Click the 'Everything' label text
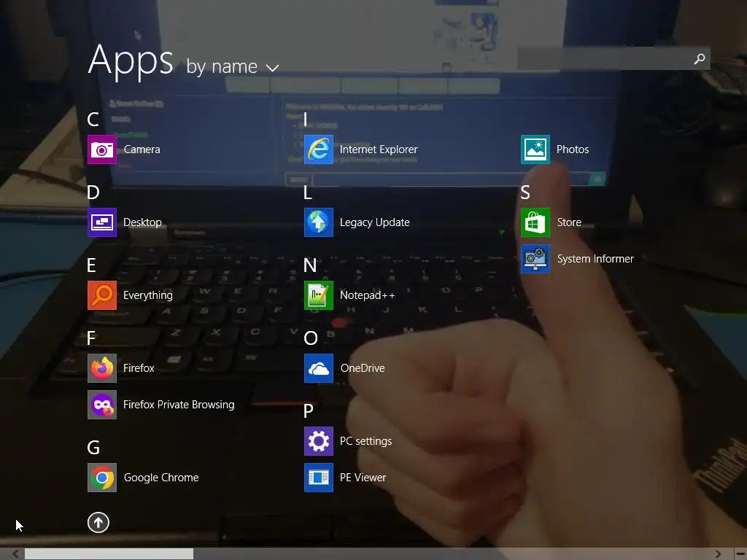This screenshot has width=747, height=560. pyautogui.click(x=148, y=295)
